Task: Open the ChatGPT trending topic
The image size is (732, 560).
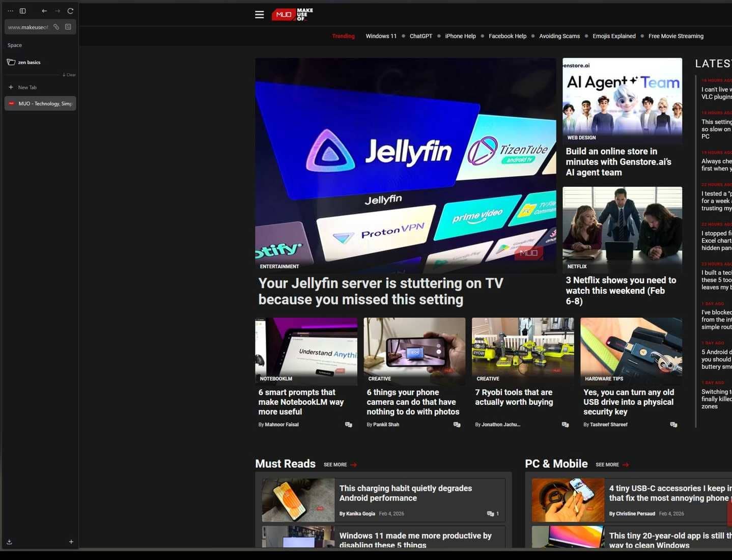Action: click(421, 36)
